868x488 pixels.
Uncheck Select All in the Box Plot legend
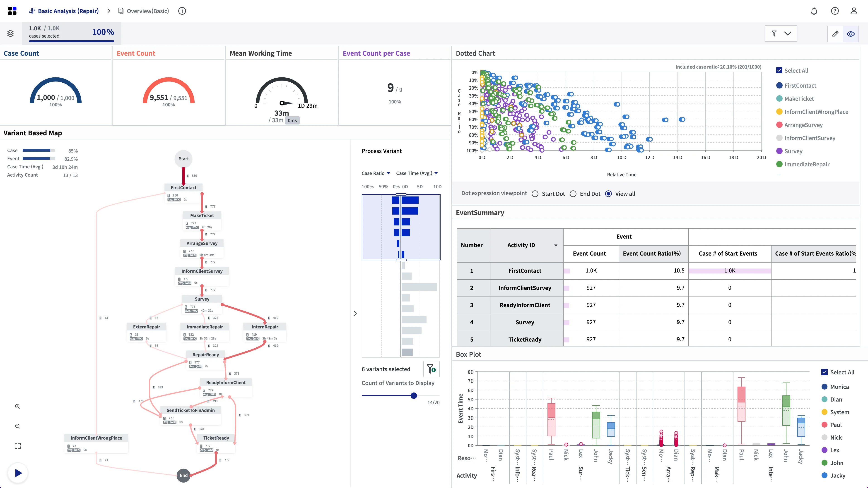click(x=825, y=372)
